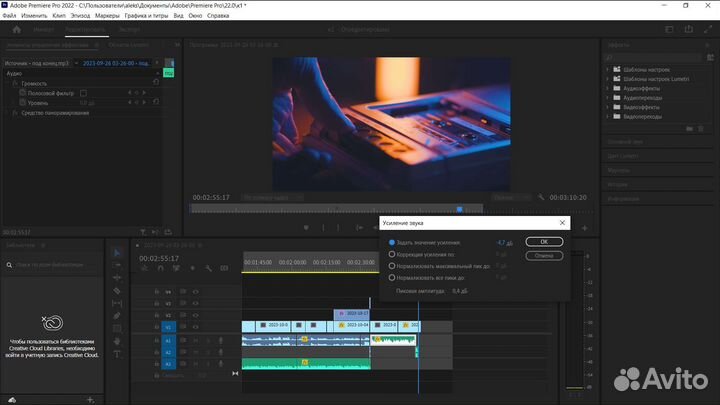Toggle A2 track targeting button
This screenshot has height=405, width=720.
point(168,352)
